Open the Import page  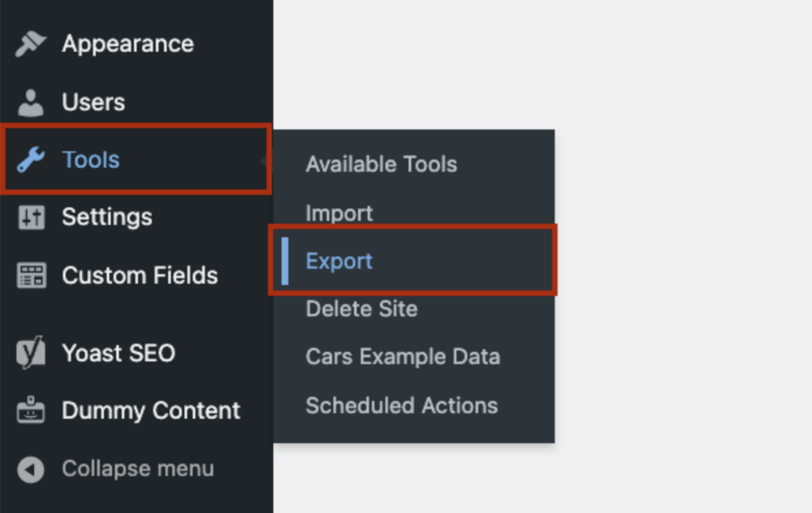[x=339, y=212]
